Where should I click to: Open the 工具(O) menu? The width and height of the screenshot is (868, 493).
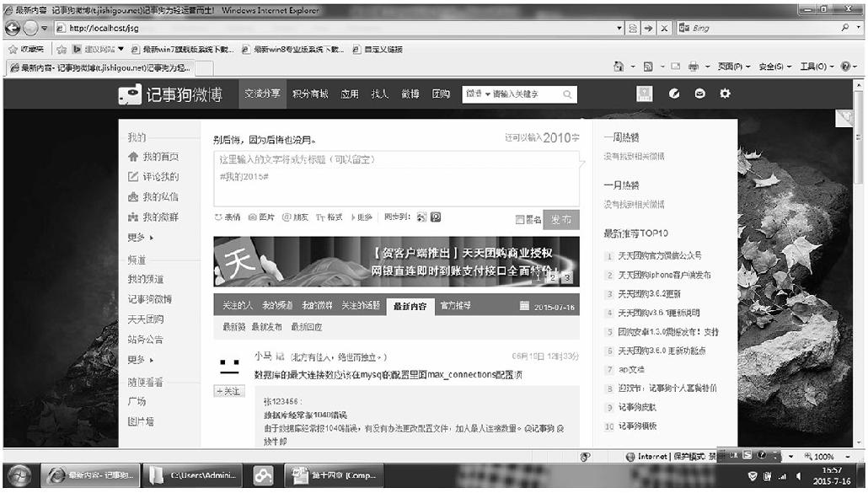(x=817, y=67)
